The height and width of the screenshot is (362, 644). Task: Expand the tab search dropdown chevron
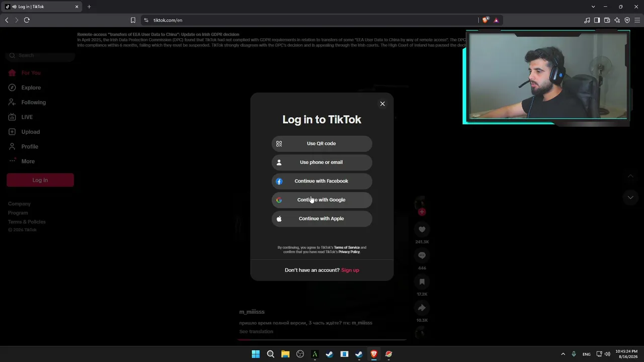click(593, 7)
